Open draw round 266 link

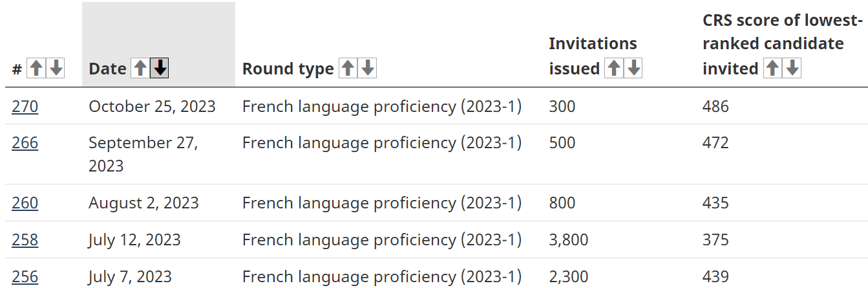25,142
